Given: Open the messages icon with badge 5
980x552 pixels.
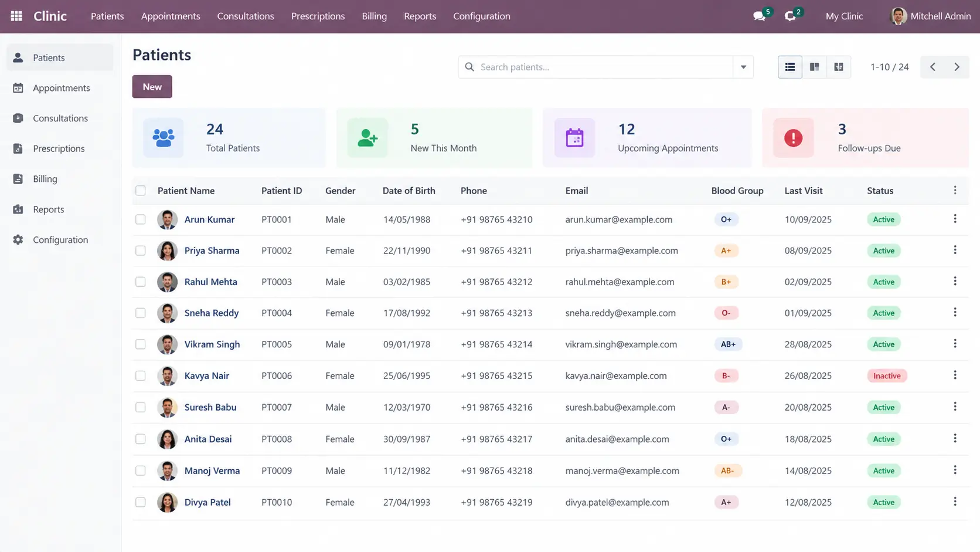Looking at the screenshot, I should [x=760, y=16].
